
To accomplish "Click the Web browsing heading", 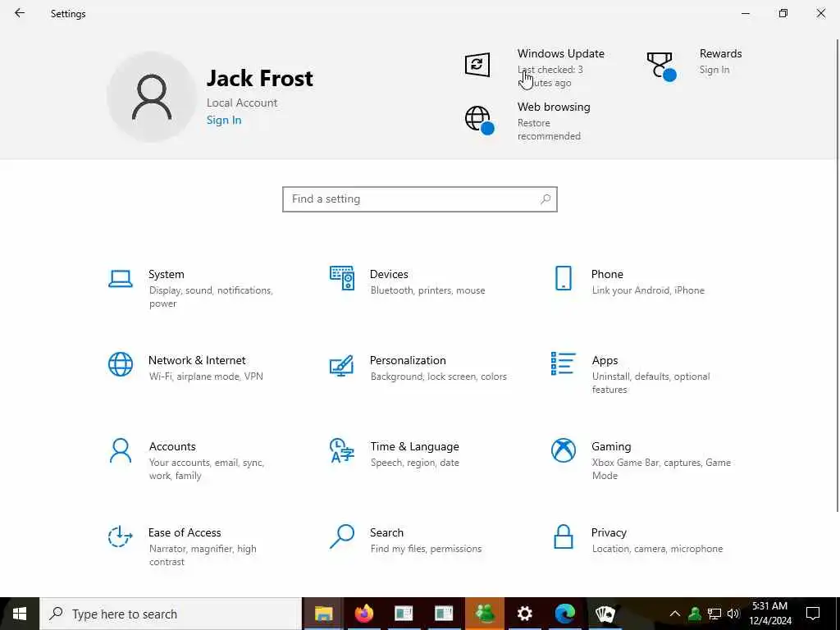I will (x=554, y=107).
